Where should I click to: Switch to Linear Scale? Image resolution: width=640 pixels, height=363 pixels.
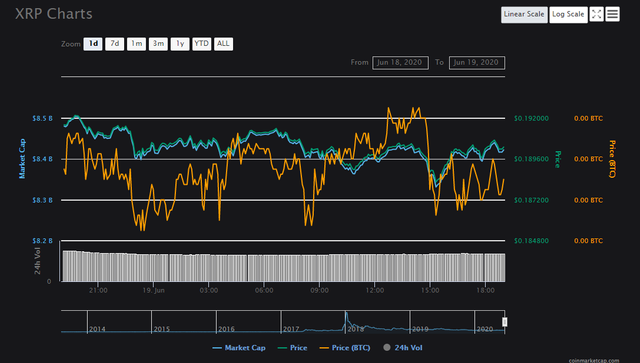pos(524,14)
